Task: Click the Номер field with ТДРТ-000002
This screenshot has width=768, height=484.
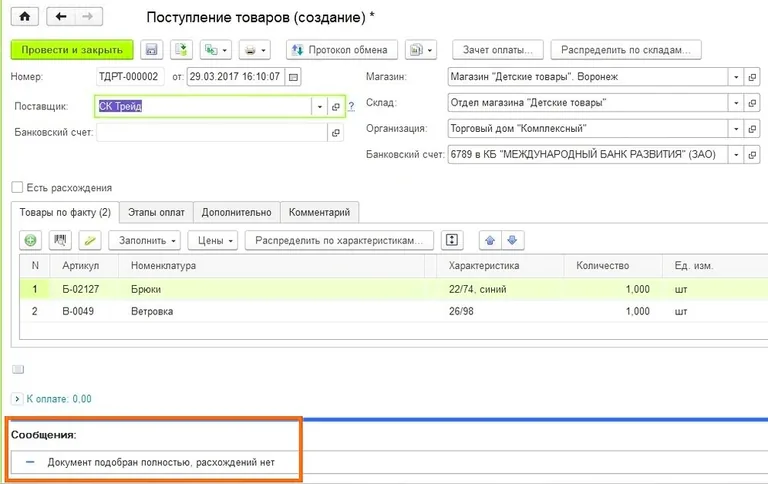Action: (x=130, y=77)
